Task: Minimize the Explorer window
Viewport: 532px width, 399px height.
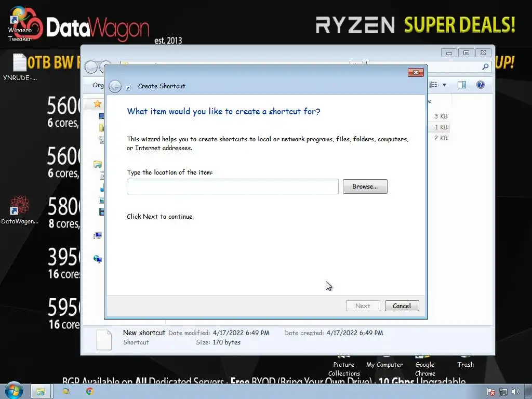Action: 449,52
